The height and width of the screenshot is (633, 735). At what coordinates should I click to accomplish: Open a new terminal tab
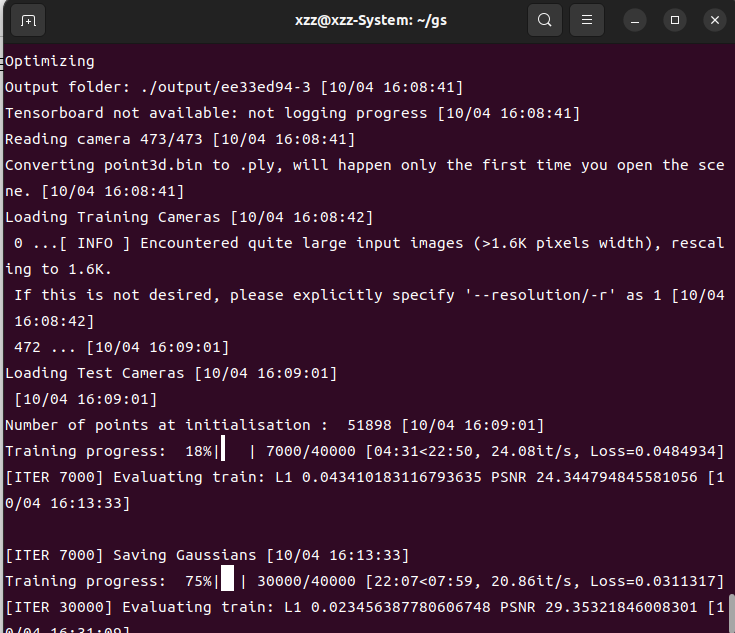(x=28, y=20)
